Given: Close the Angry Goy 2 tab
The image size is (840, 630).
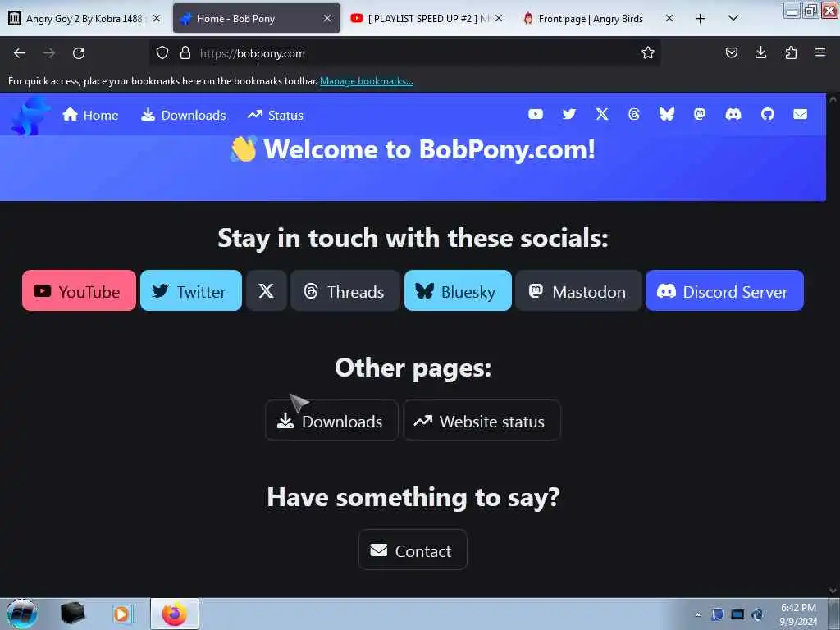Looking at the screenshot, I should (x=157, y=18).
